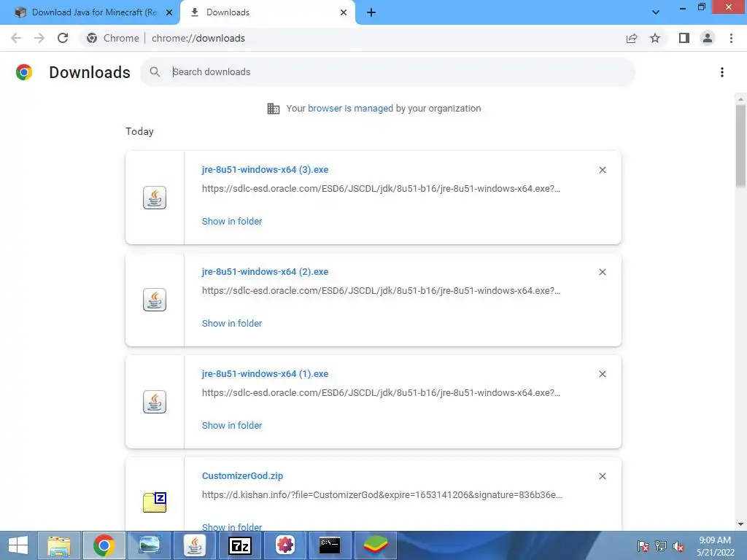Show jre-8u51-windows-x64 (3).exe in folder
Viewport: 747px width, 560px height.
pyautogui.click(x=232, y=222)
